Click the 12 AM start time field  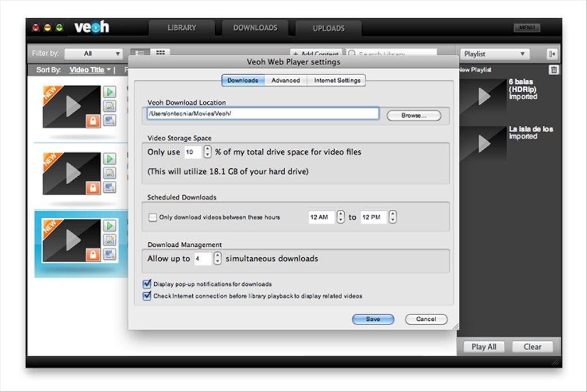[321, 217]
